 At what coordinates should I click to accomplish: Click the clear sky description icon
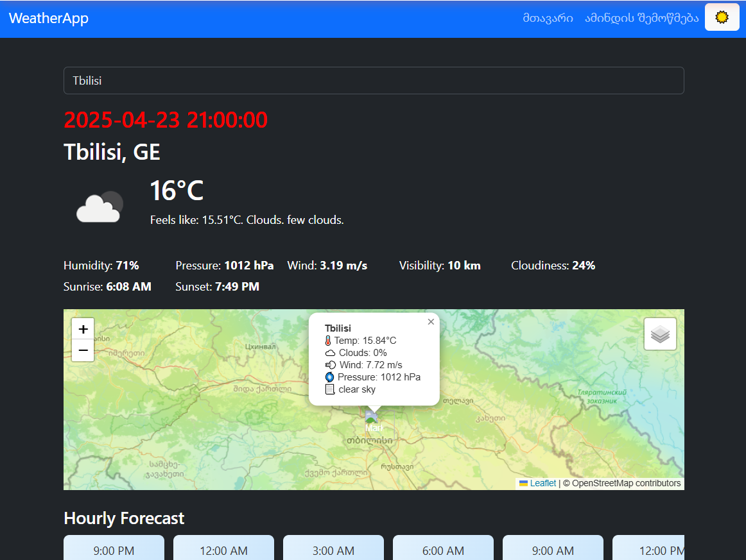pyautogui.click(x=329, y=389)
